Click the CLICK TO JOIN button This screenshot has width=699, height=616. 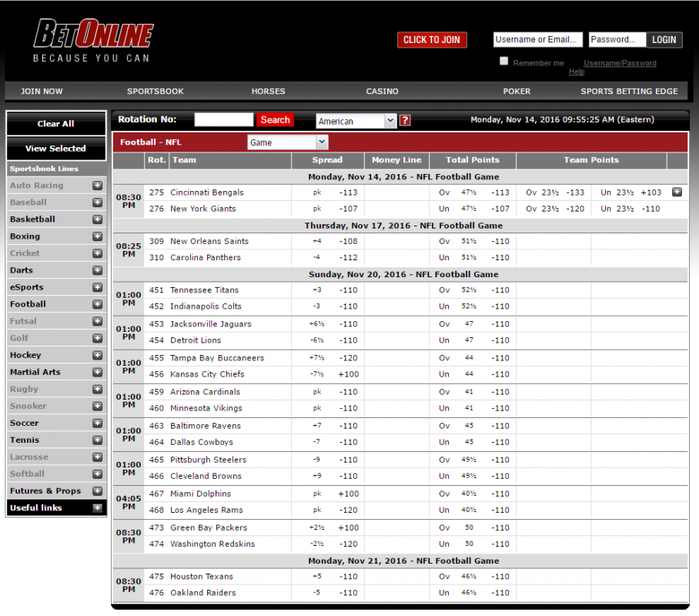click(x=432, y=40)
